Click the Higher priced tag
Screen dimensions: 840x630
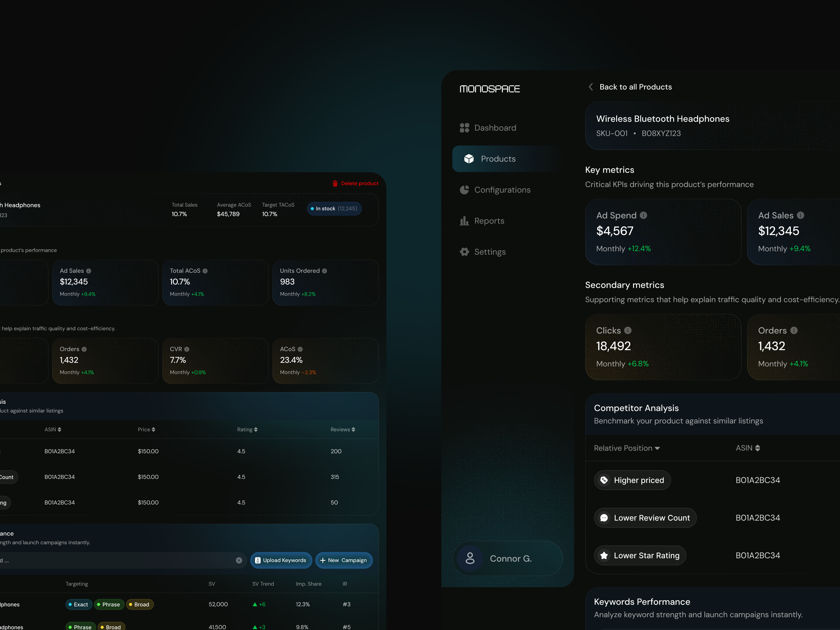pyautogui.click(x=632, y=480)
